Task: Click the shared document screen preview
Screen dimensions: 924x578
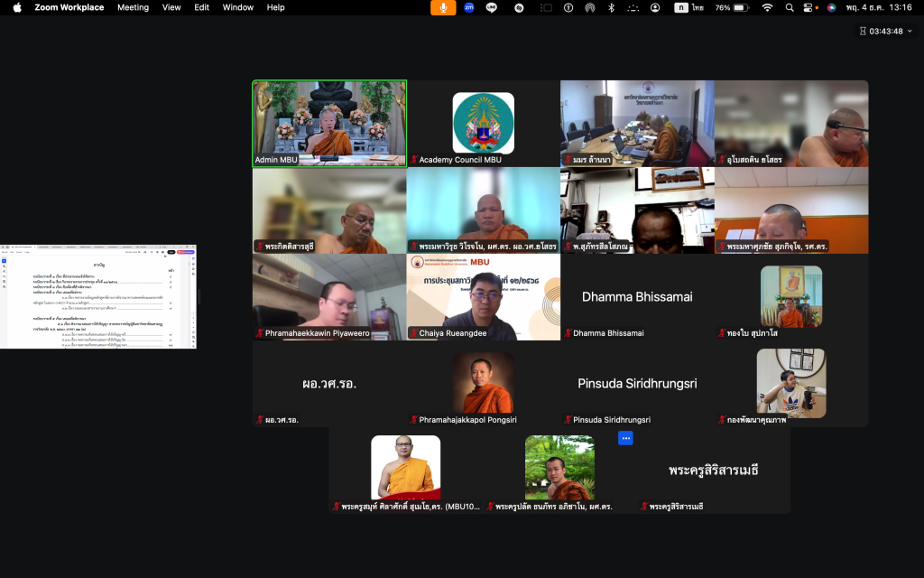Action: [x=98, y=296]
